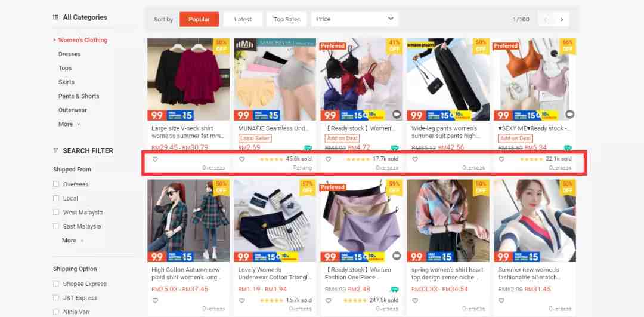This screenshot has width=644, height=317.
Task: Favorite the SEXY ME Ready stock item
Action: pyautogui.click(x=501, y=159)
